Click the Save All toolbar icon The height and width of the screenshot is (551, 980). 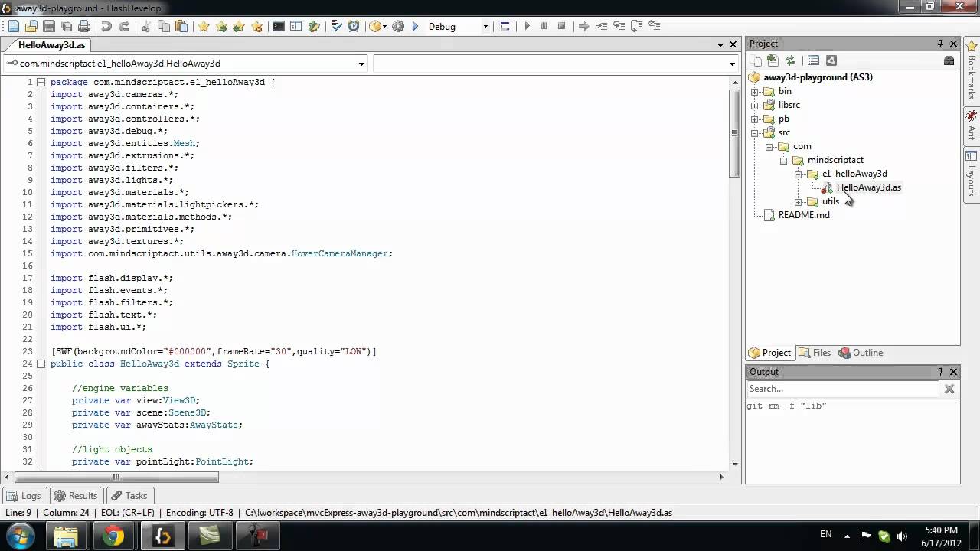click(x=67, y=26)
